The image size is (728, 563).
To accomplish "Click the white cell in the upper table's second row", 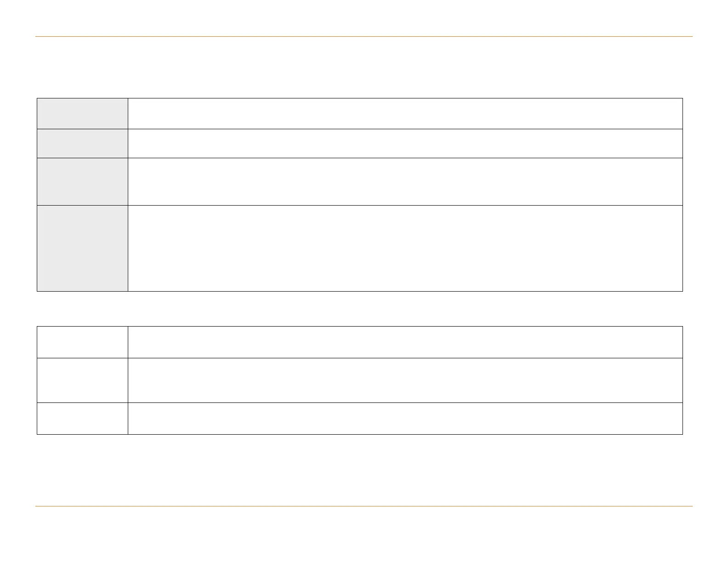I will click(x=405, y=144).
